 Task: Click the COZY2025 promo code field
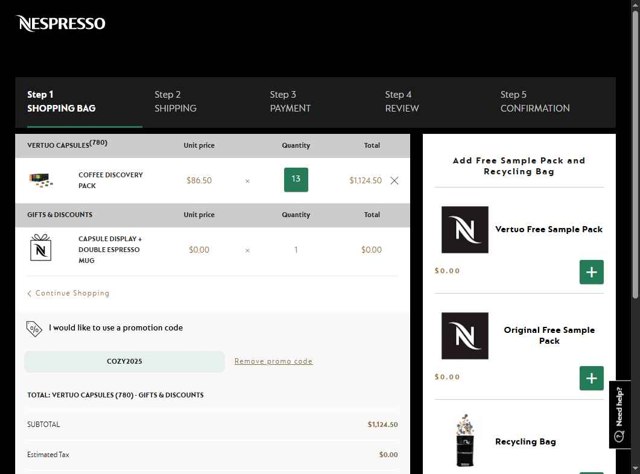tap(124, 361)
